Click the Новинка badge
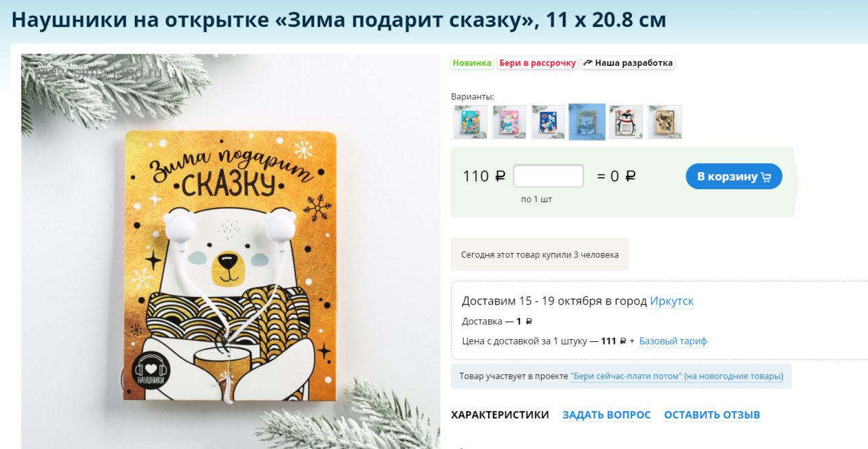 (x=472, y=63)
